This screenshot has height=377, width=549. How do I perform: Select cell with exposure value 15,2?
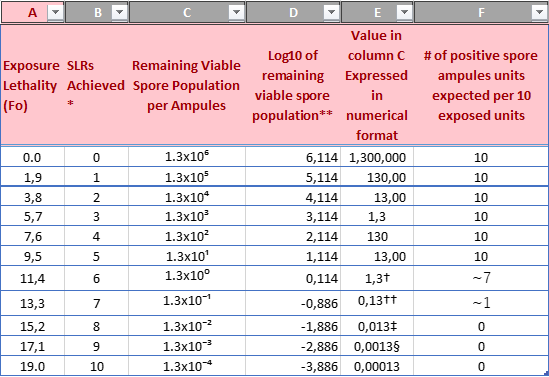pos(32,327)
